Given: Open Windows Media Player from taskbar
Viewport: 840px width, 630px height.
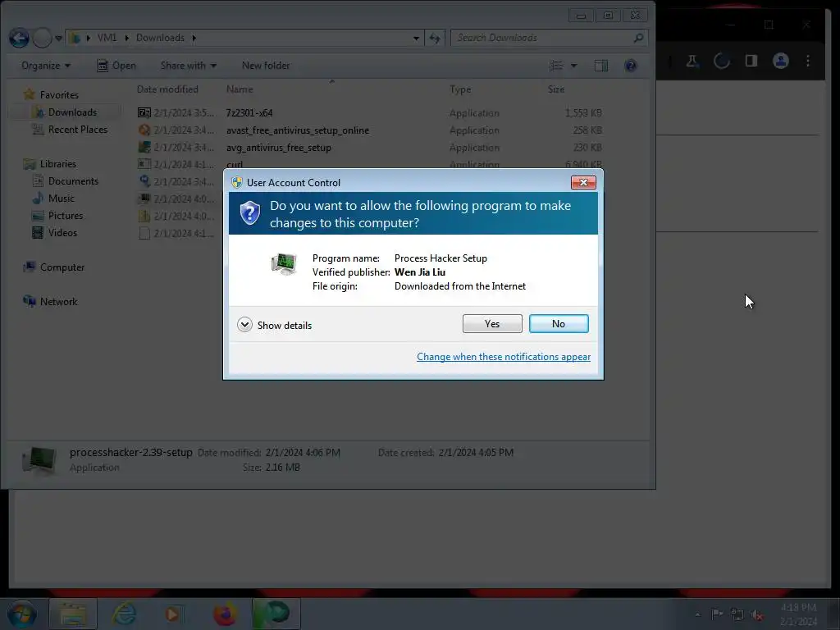Looking at the screenshot, I should point(172,614).
